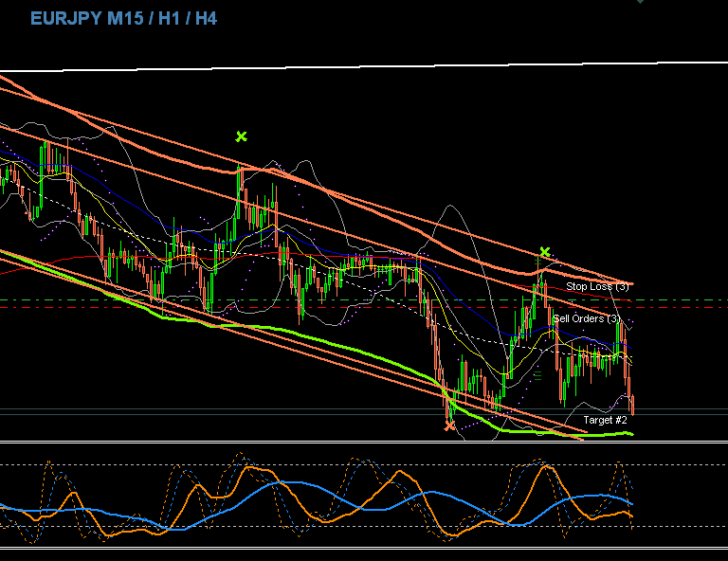Select the upper dotted level in oscillator panel

284,464
